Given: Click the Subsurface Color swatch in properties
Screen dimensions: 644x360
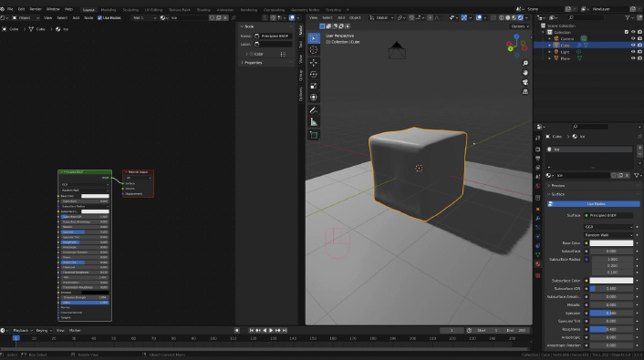Looking at the screenshot, I should coord(611,281).
